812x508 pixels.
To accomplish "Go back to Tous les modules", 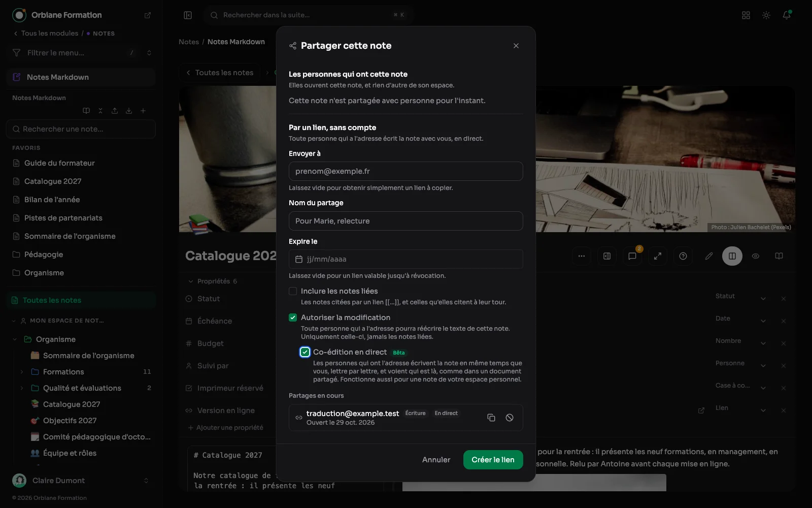I will coord(46,34).
